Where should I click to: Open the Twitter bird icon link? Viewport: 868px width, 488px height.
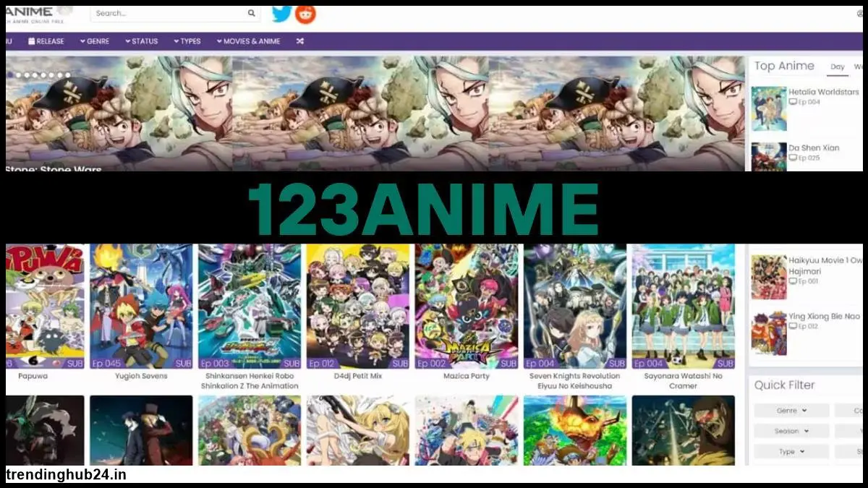[x=281, y=13]
